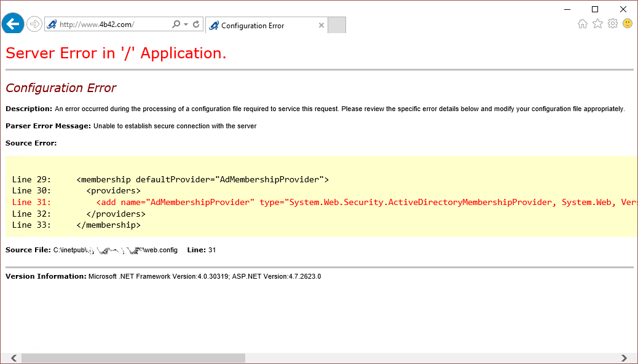Click red Line 31 add name text
638x364 pixels.
click(367, 203)
